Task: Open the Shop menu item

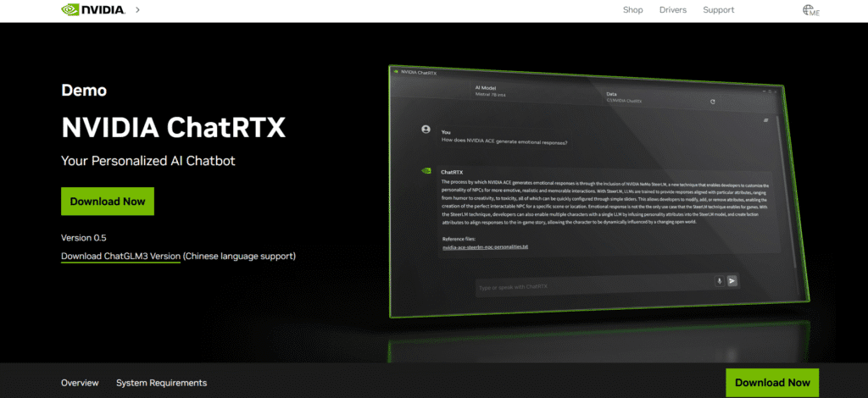Action: click(x=633, y=10)
